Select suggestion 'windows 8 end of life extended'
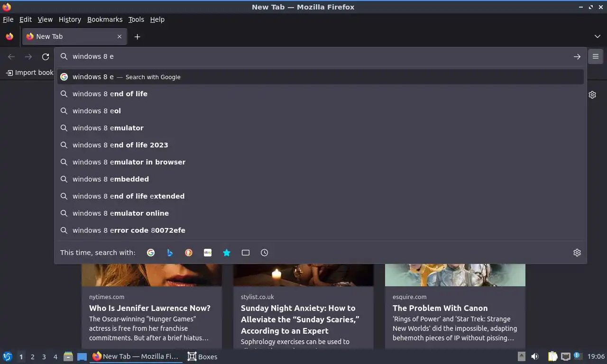607x364 pixels. click(321, 196)
